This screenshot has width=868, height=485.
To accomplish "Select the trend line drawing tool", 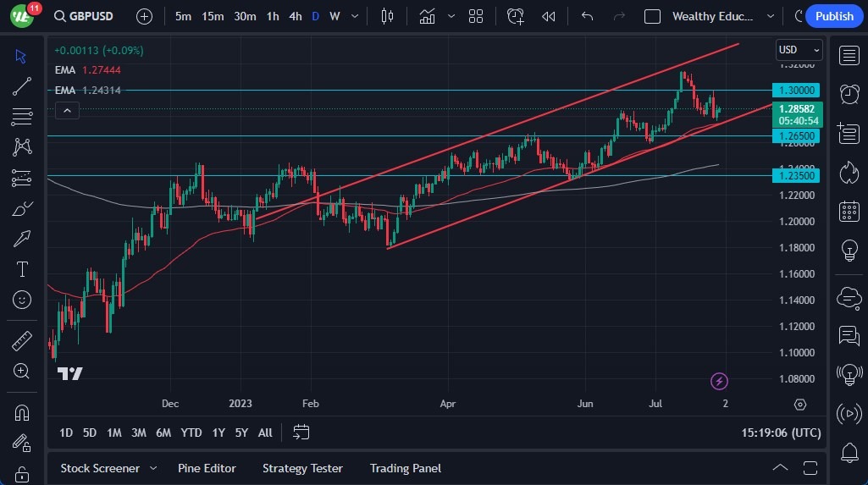I will coord(22,85).
